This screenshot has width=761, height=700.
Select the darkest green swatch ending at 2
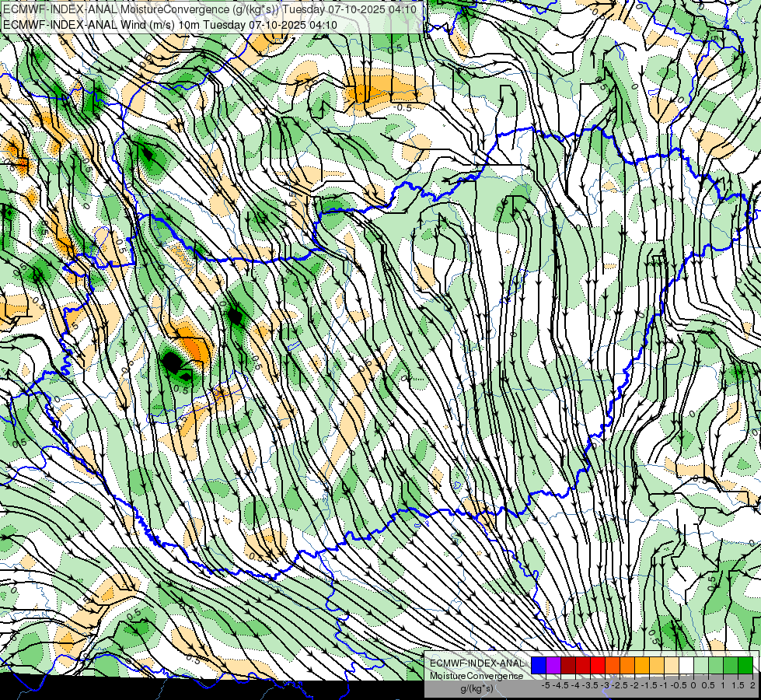[745, 665]
